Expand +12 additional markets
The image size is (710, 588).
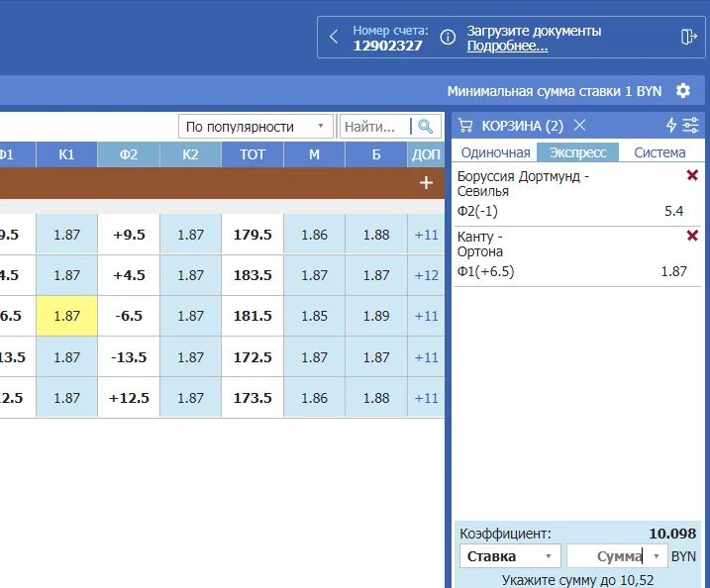426,276
